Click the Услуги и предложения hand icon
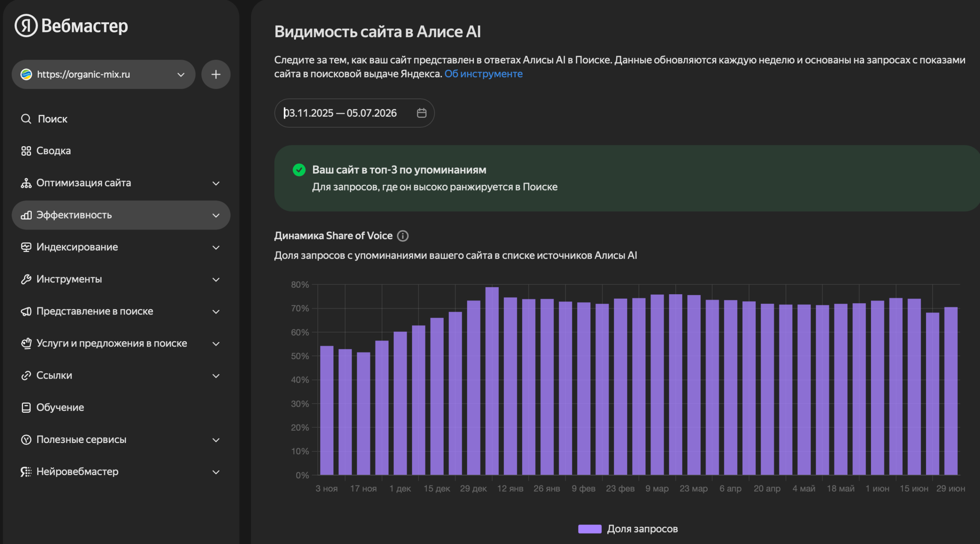The width and height of the screenshot is (980, 544). [26, 344]
